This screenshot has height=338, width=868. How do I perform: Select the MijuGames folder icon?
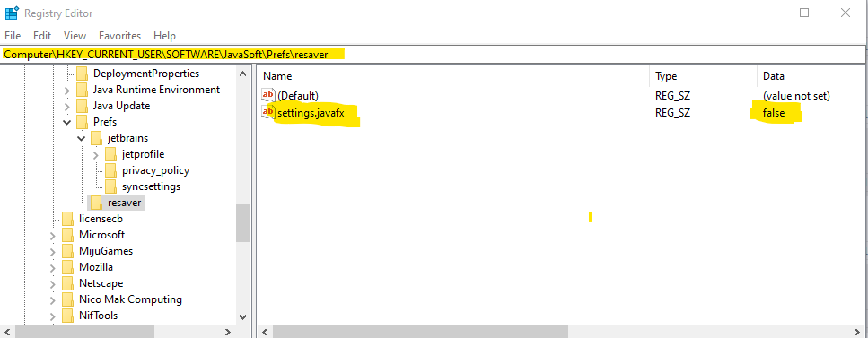coord(67,251)
